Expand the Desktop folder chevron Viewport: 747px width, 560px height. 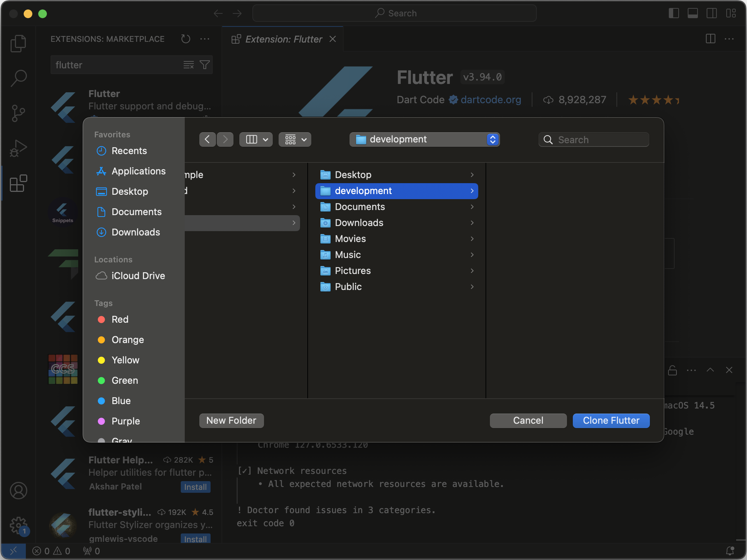click(472, 175)
